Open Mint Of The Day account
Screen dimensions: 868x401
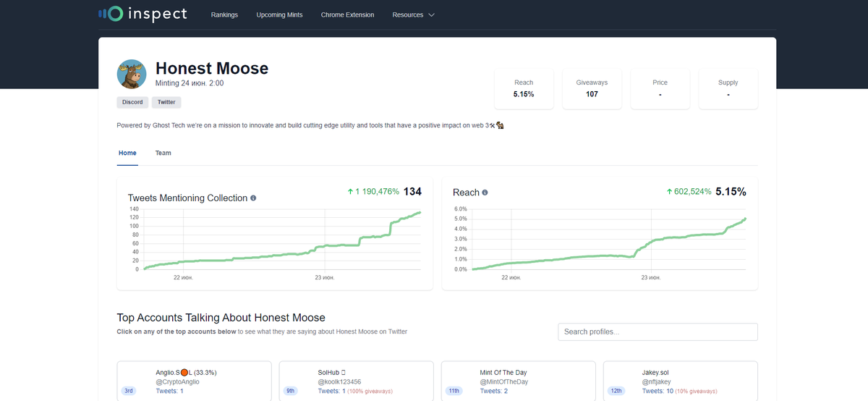coord(518,381)
